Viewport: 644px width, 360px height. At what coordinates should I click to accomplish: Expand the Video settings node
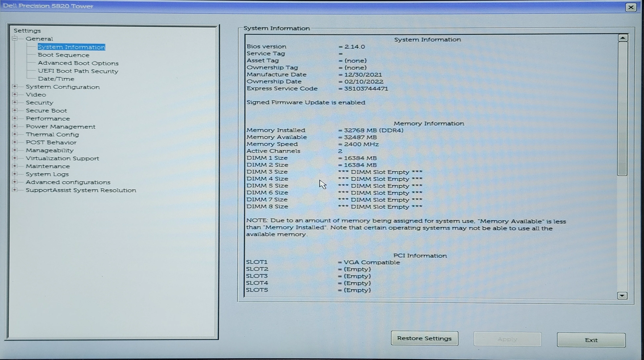pos(15,94)
